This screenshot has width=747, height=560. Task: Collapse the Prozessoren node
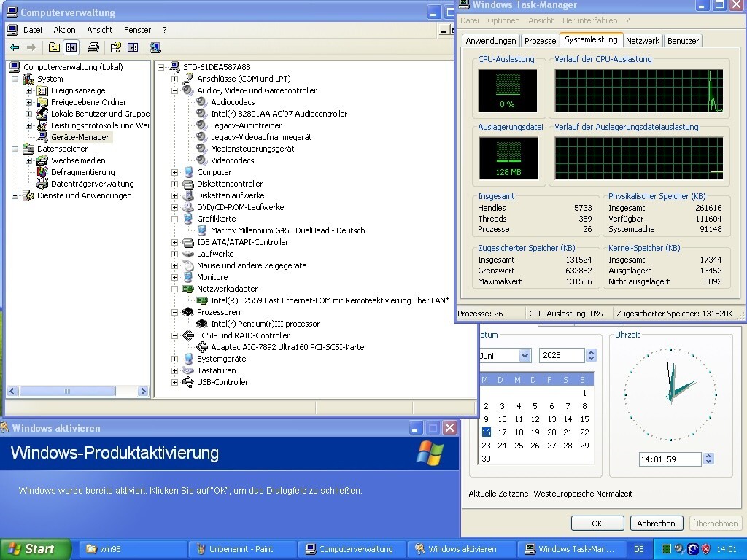coord(175,312)
